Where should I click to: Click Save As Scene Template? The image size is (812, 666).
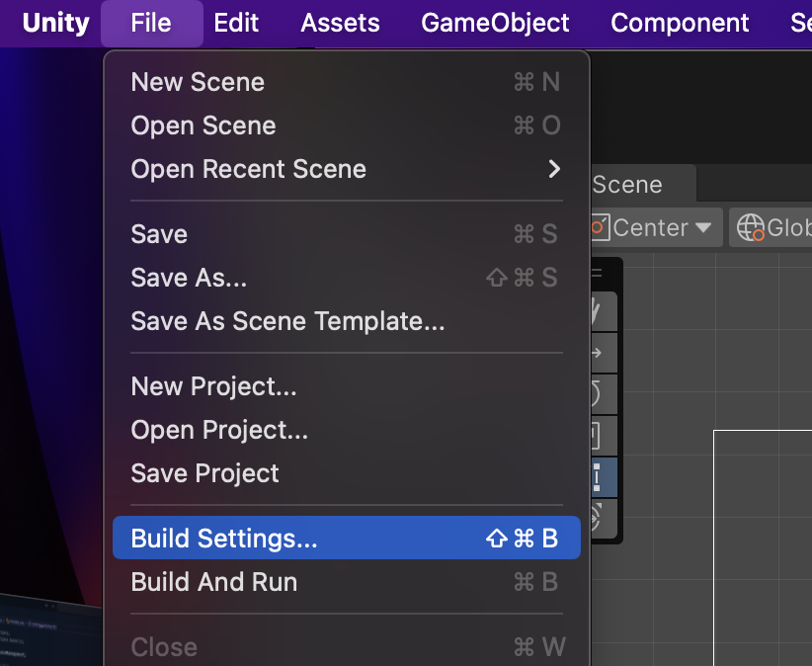point(287,321)
